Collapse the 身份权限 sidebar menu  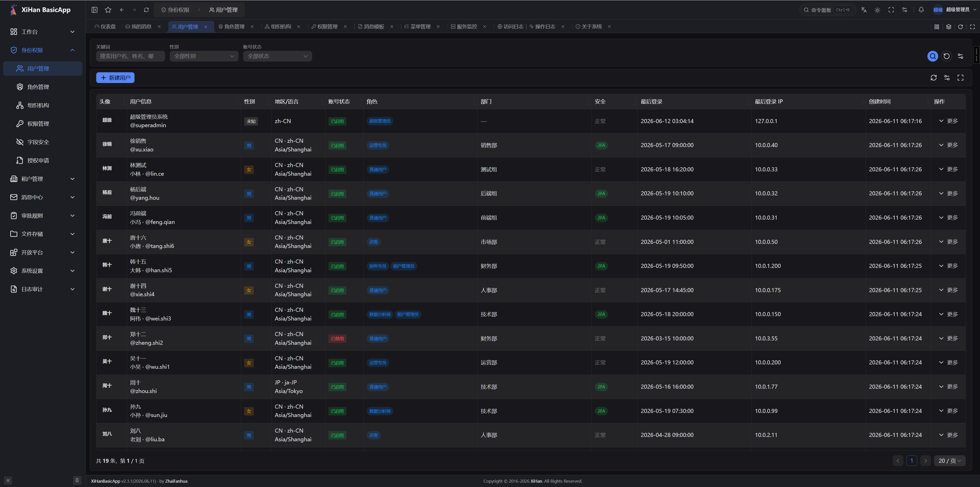click(x=43, y=50)
